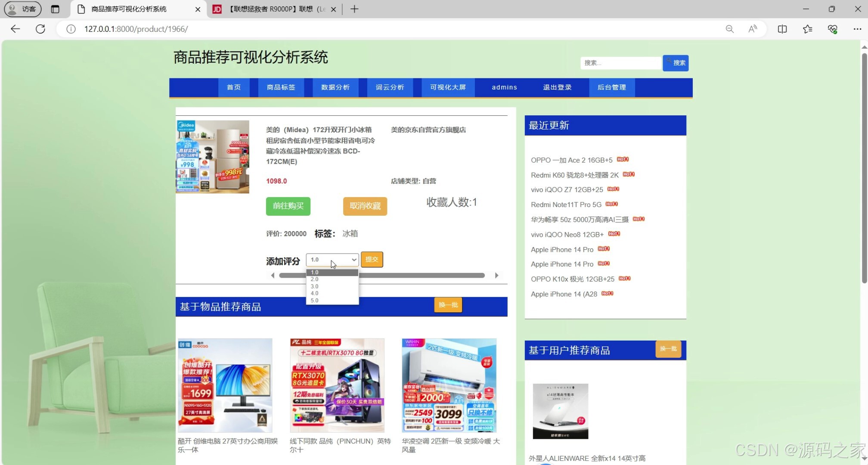View site information icon in address bar

(x=71, y=29)
